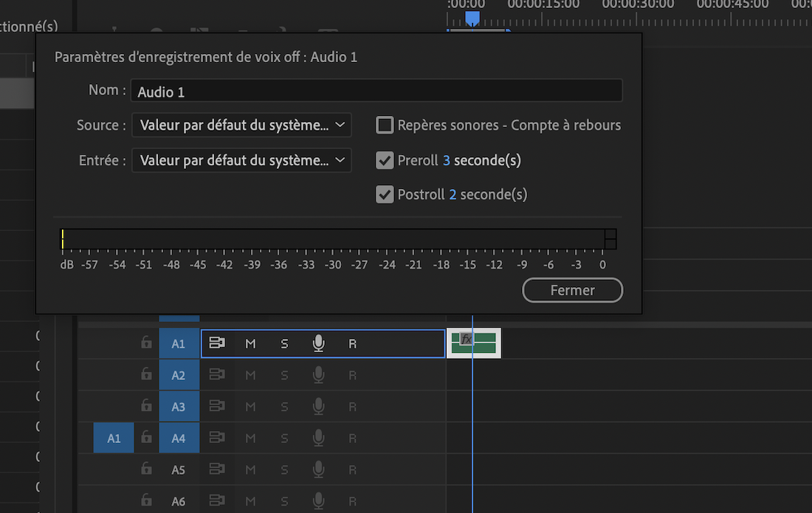812x513 pixels.
Task: Open the Source dropdown
Action: tap(242, 125)
